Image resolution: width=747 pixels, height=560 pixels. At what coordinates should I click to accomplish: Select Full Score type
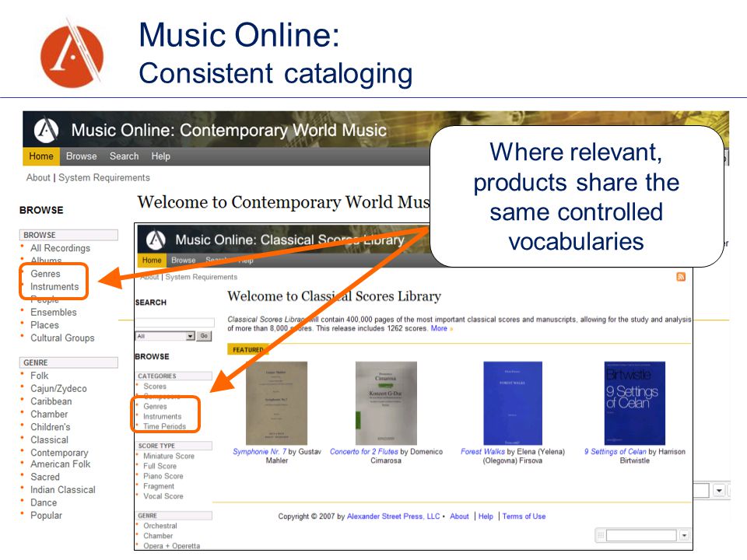point(160,466)
